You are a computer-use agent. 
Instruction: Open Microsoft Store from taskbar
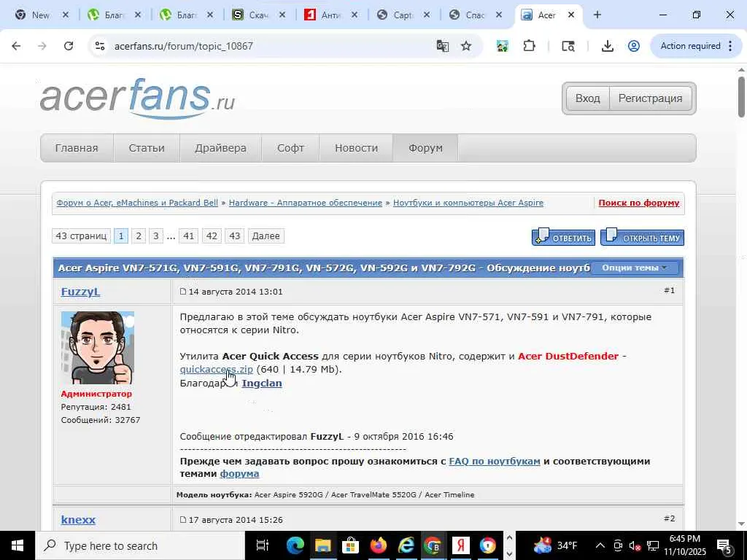[x=350, y=545]
